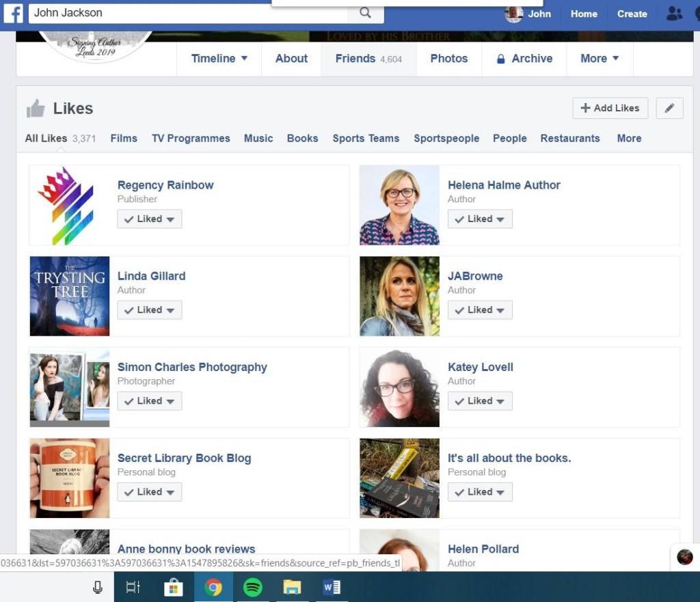Open the Microsoft Store taskbar icon

(174, 586)
